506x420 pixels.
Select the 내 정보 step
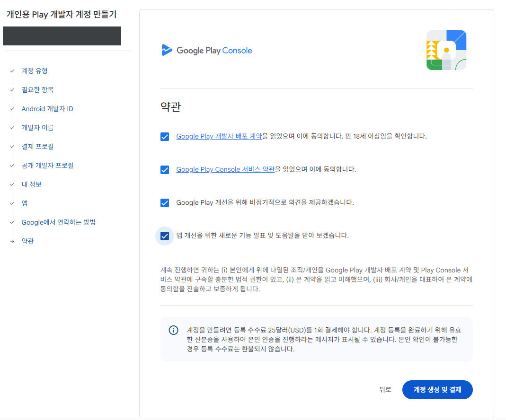point(31,184)
